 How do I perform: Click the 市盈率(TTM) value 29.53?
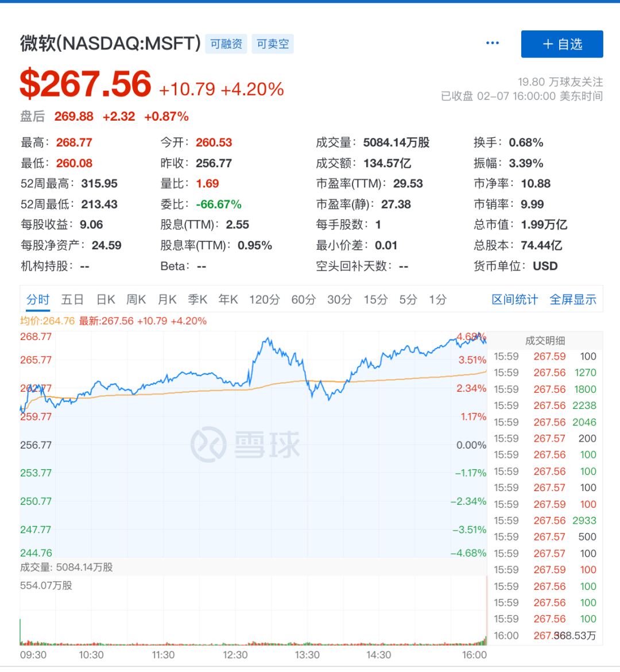[x=408, y=184]
